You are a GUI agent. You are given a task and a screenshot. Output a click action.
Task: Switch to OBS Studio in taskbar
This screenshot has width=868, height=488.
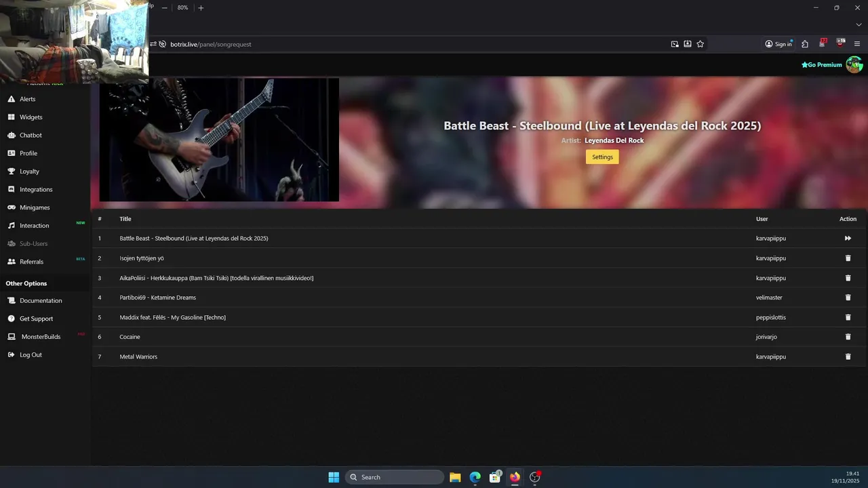point(534,477)
